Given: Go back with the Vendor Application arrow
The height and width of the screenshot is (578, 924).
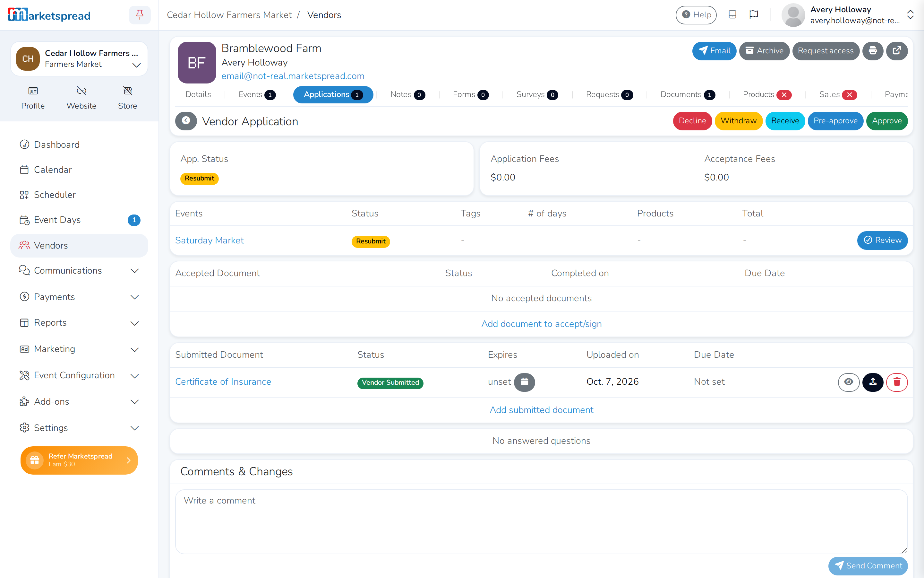Looking at the screenshot, I should pyautogui.click(x=186, y=121).
